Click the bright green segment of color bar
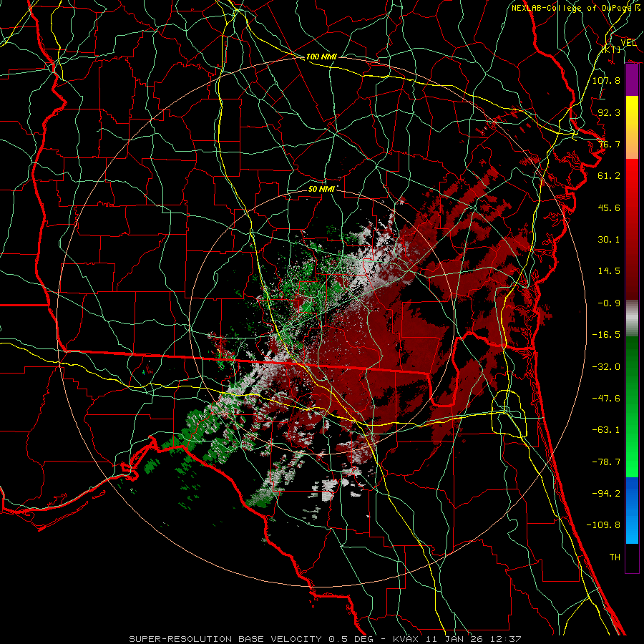Image resolution: width=644 pixels, height=644 pixels. click(632, 406)
